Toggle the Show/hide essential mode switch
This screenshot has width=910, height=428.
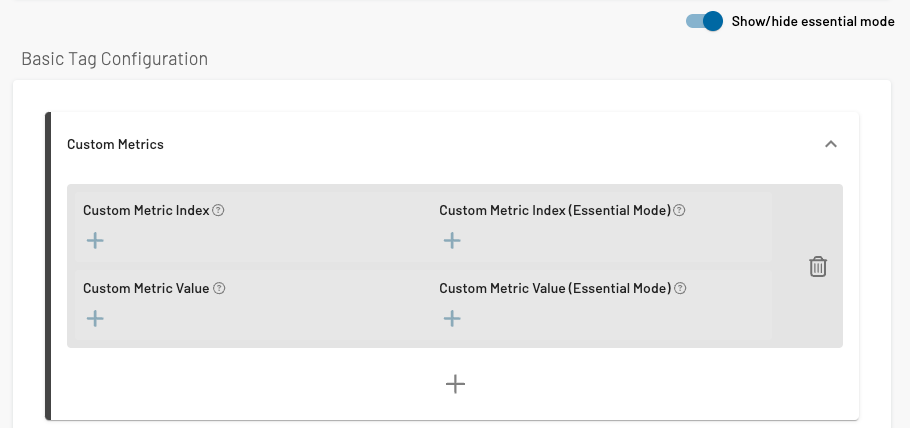704,21
